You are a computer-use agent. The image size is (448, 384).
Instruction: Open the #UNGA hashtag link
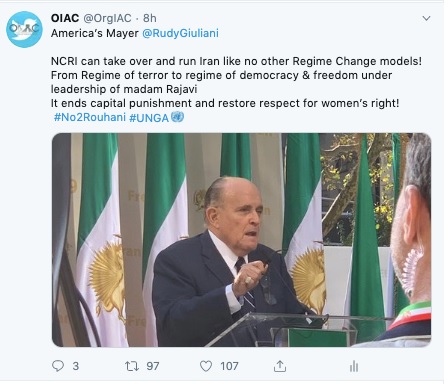(x=149, y=118)
